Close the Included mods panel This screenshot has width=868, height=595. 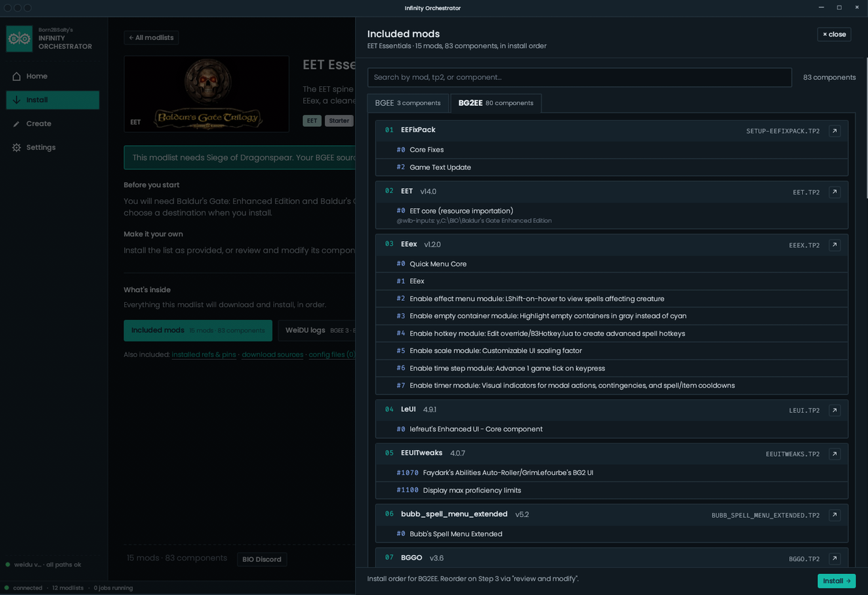pyautogui.click(x=834, y=34)
